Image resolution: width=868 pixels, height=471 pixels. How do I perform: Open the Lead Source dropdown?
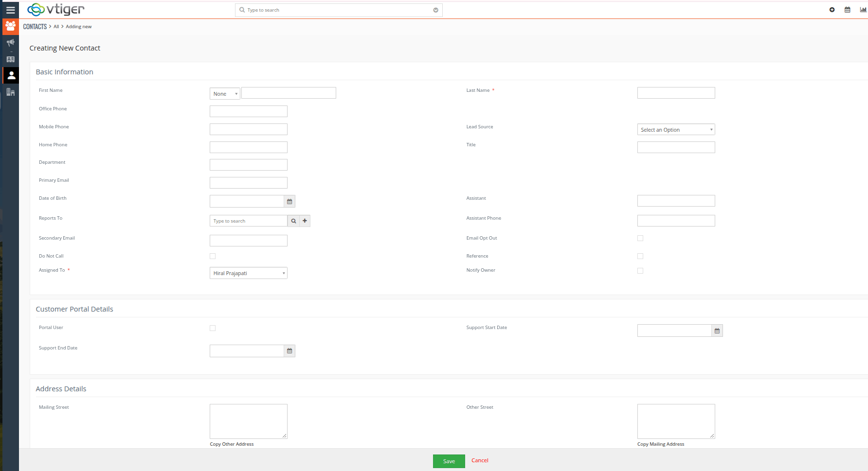pos(676,130)
